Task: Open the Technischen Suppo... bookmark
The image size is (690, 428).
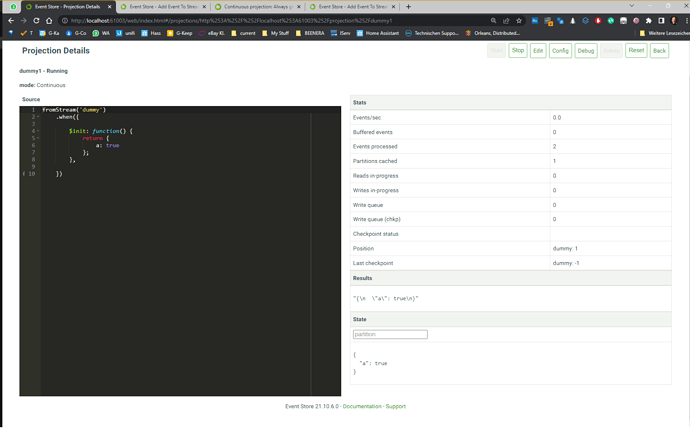Action: [432, 33]
